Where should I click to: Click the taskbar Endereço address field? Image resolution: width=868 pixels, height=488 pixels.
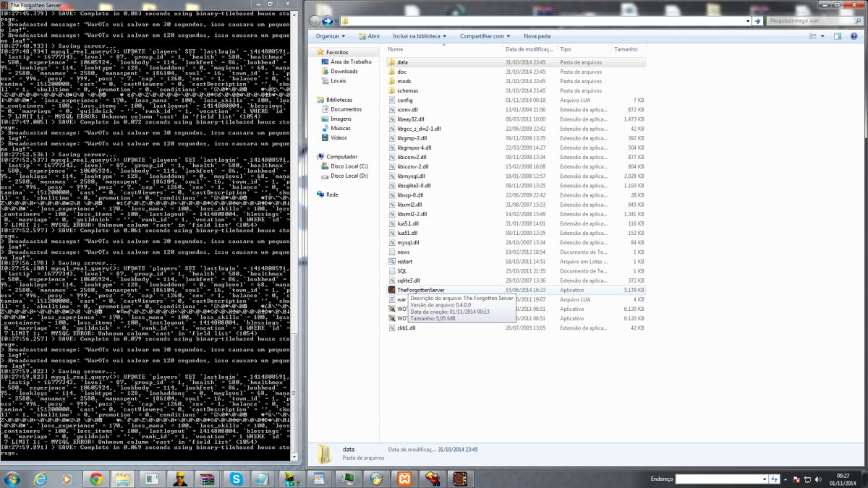point(720,479)
